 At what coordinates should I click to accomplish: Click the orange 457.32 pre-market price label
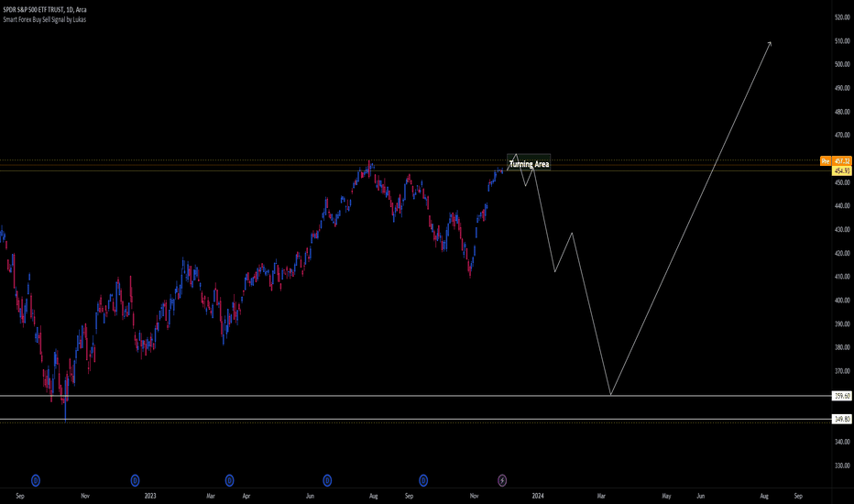pyautogui.click(x=842, y=161)
